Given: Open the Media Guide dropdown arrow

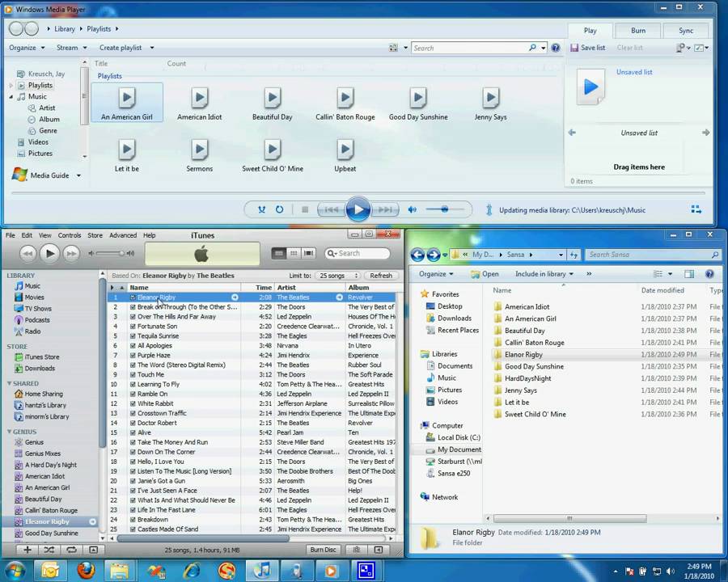Looking at the screenshot, I should pos(78,175).
